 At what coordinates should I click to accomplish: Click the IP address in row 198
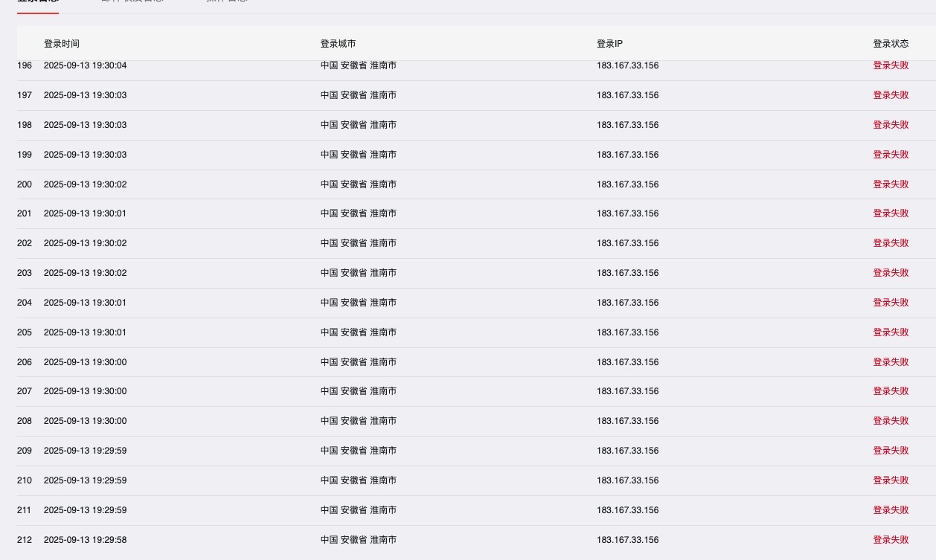click(627, 125)
